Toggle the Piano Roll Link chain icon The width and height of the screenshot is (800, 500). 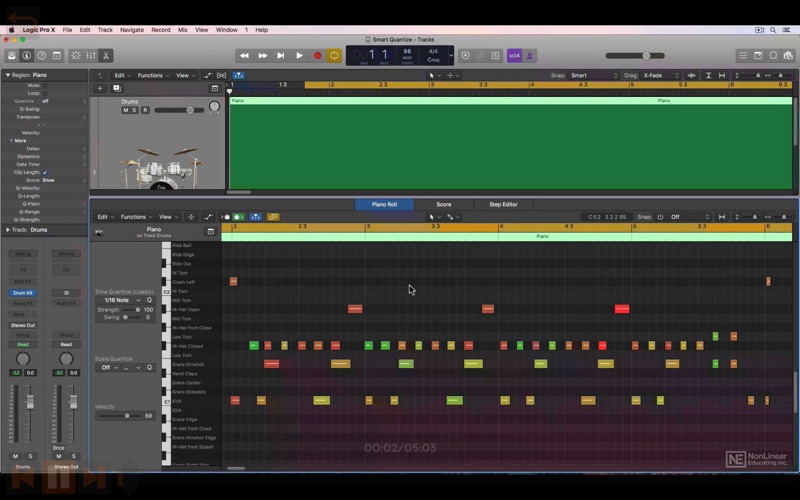[273, 217]
